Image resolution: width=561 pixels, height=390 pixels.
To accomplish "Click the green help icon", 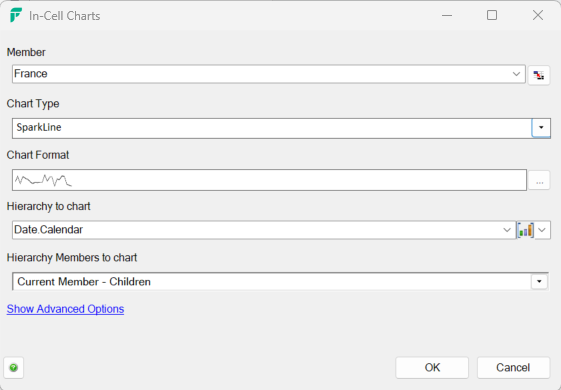I will tap(14, 367).
